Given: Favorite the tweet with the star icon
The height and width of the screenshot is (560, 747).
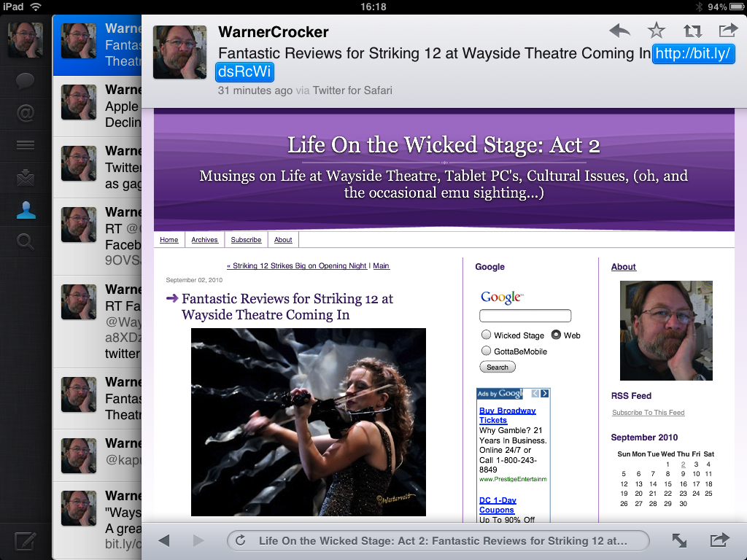Looking at the screenshot, I should (x=656, y=31).
